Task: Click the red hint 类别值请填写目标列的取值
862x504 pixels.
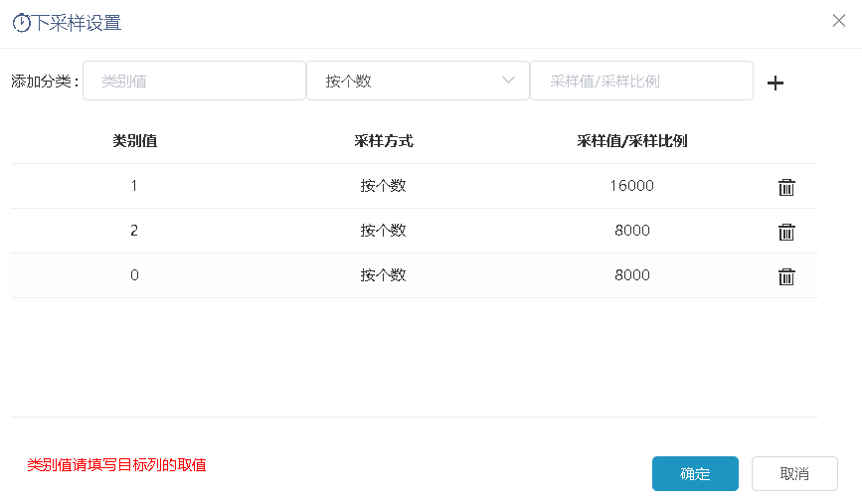Action: click(x=116, y=465)
